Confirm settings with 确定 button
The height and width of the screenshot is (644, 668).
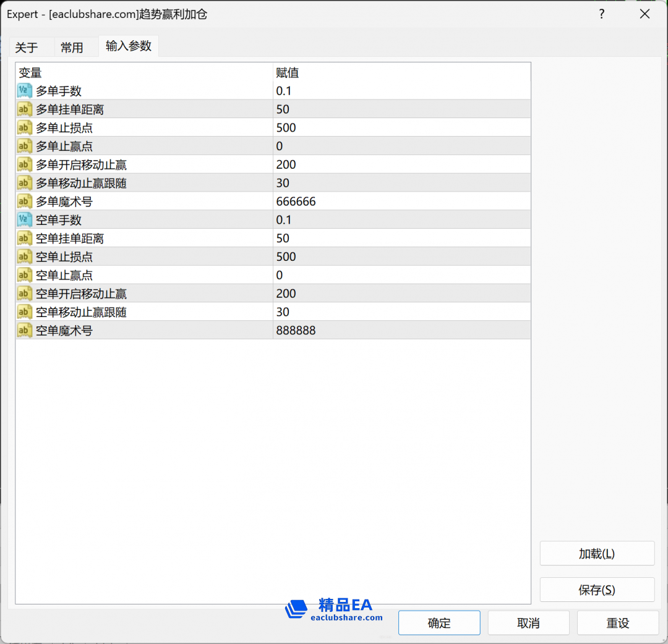[439, 623]
